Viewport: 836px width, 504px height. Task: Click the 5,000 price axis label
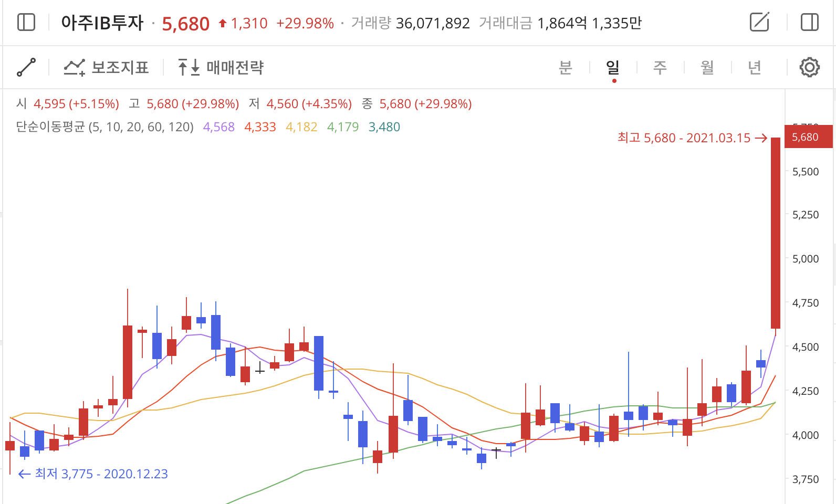pos(806,259)
